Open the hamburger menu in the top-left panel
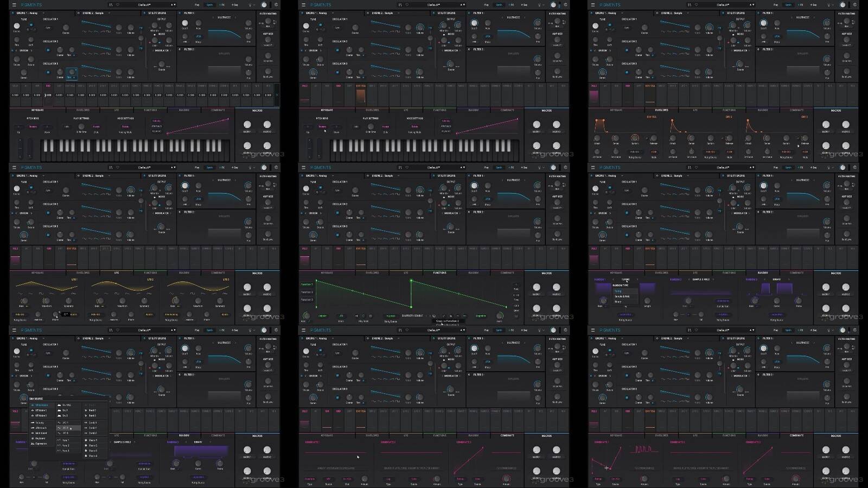 tap(14, 5)
